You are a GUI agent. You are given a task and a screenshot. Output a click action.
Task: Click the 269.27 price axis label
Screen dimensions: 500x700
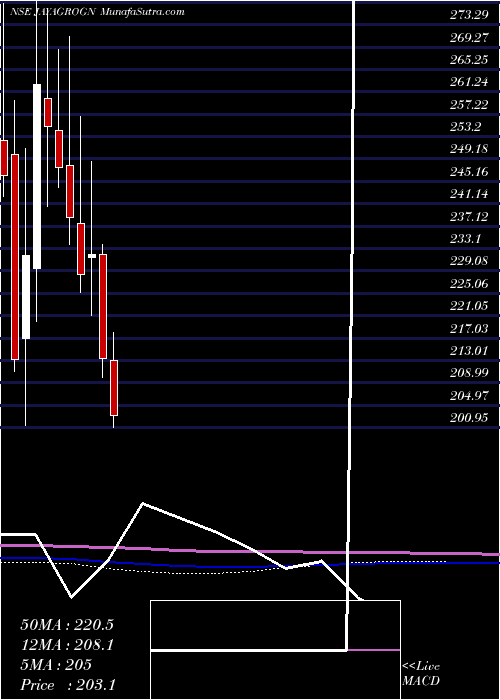(x=469, y=38)
